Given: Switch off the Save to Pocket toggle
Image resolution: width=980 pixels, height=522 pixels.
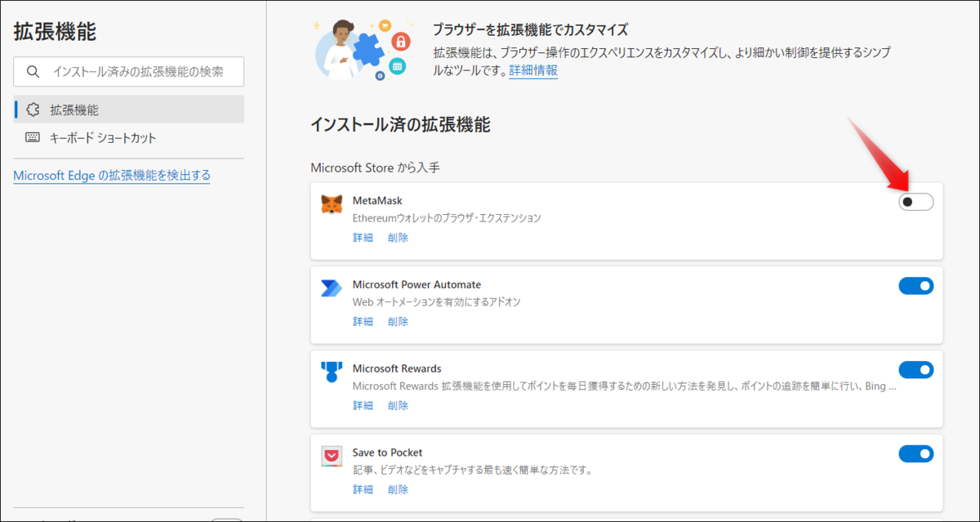Looking at the screenshot, I should (x=915, y=453).
